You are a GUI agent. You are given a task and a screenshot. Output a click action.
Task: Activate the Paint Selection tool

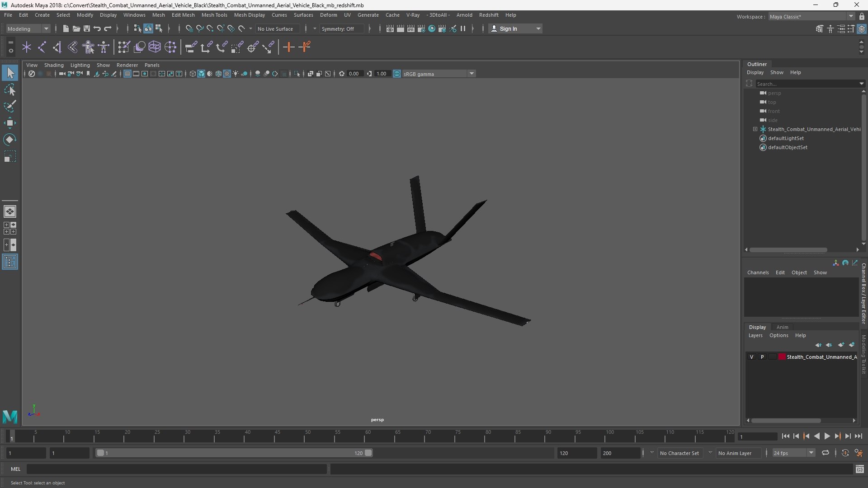(x=10, y=107)
